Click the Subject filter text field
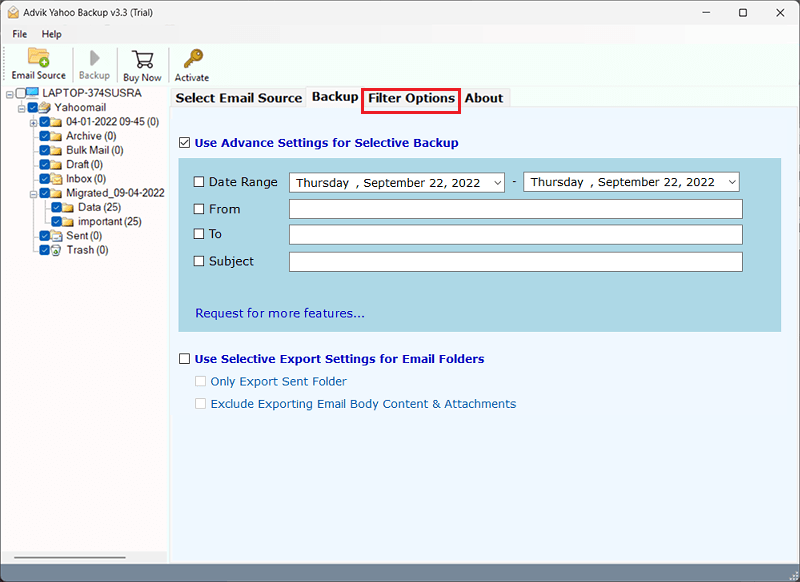800x582 pixels. tap(515, 262)
